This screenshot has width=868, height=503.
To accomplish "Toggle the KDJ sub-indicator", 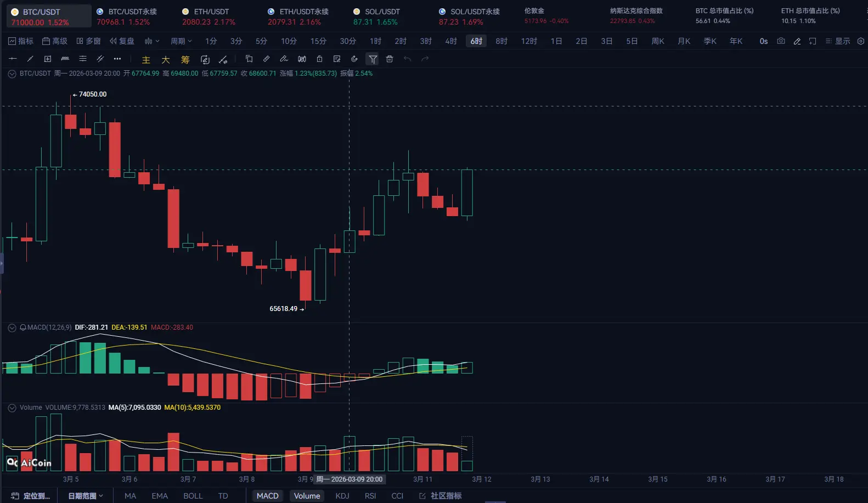I will pos(342,496).
